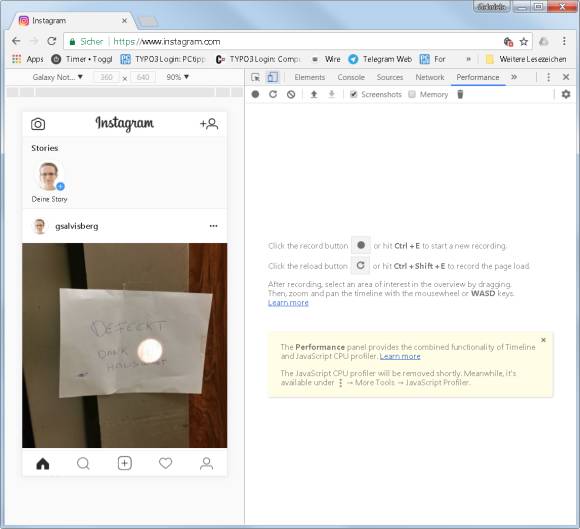Close the Instagram browser tab
The height and width of the screenshot is (529, 580).
124,21
